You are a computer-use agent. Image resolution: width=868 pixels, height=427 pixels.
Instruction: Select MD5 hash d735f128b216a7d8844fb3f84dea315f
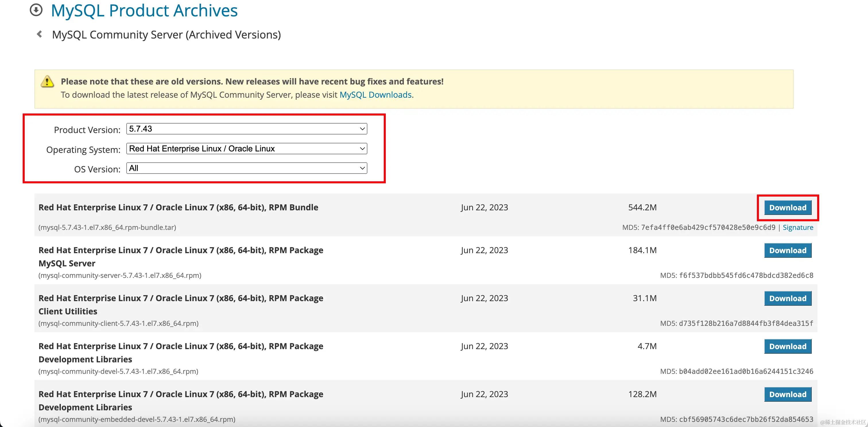[746, 323]
